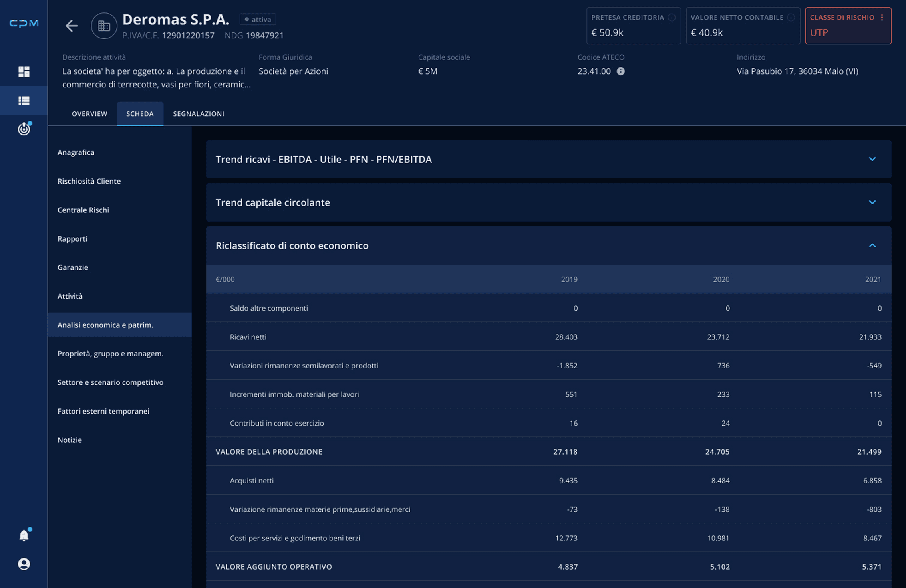Collapse Riclassificato di conto economico section
Screen dimensions: 906x588
pos(872,245)
